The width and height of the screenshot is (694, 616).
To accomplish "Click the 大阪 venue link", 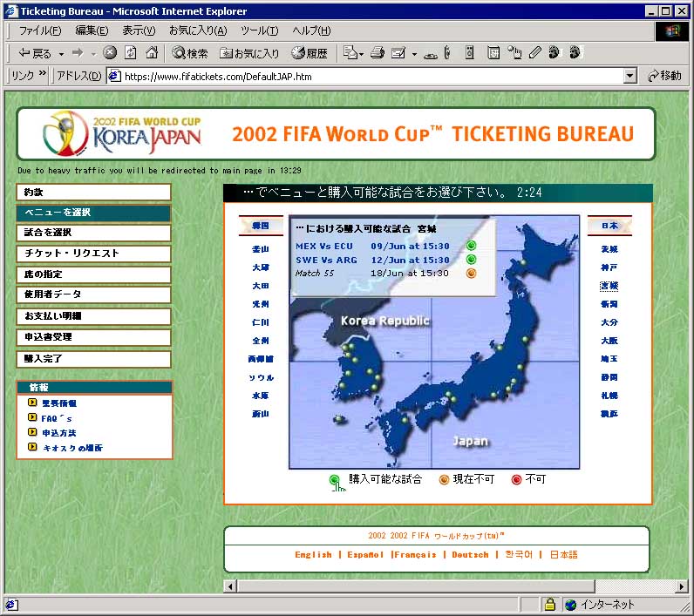I will [609, 341].
